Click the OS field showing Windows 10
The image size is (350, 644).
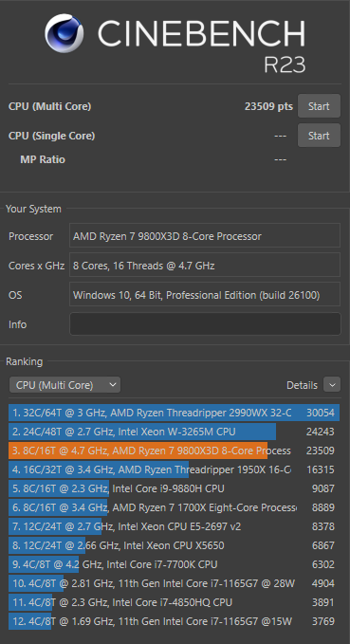click(x=205, y=294)
